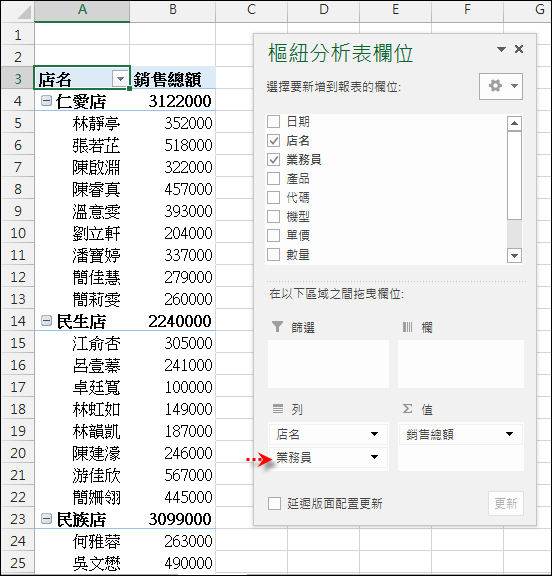Click the 民生店 label cell
The height and width of the screenshot is (576, 552).
(81, 321)
